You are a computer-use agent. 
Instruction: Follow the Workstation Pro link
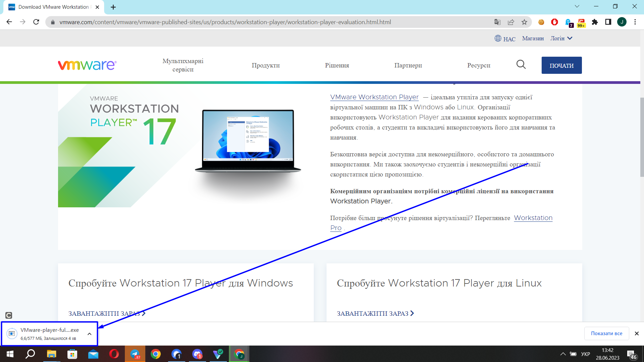click(533, 218)
